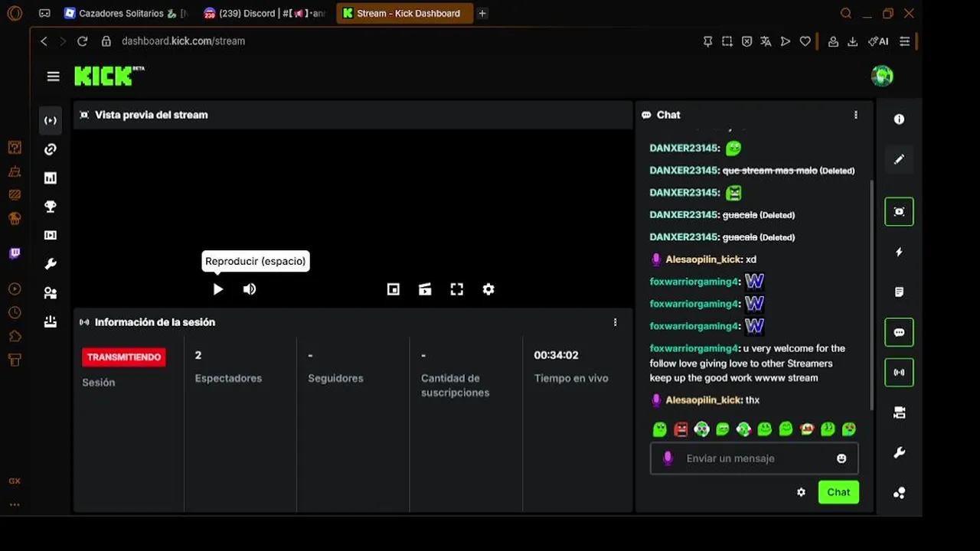Click Alesaopilin_kick username on the xd message
Screen dimensions: 980x551
703,259
